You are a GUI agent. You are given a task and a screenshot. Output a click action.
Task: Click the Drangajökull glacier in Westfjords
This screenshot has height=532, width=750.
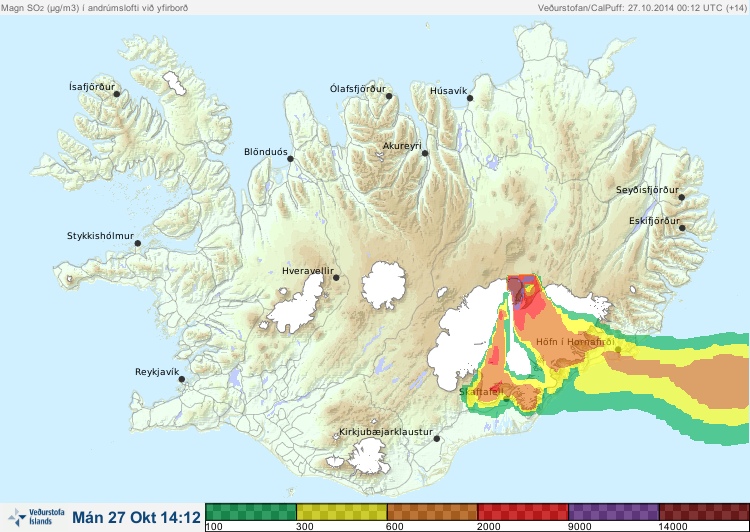coord(174,83)
